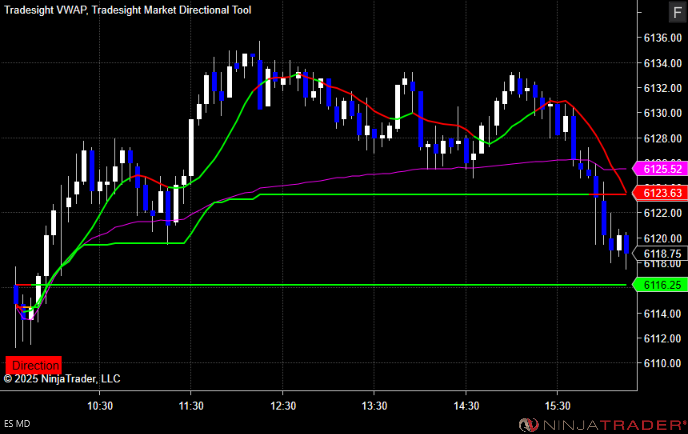The image size is (688, 434).
Task: Click the 12:30 time axis label
Action: click(x=283, y=406)
